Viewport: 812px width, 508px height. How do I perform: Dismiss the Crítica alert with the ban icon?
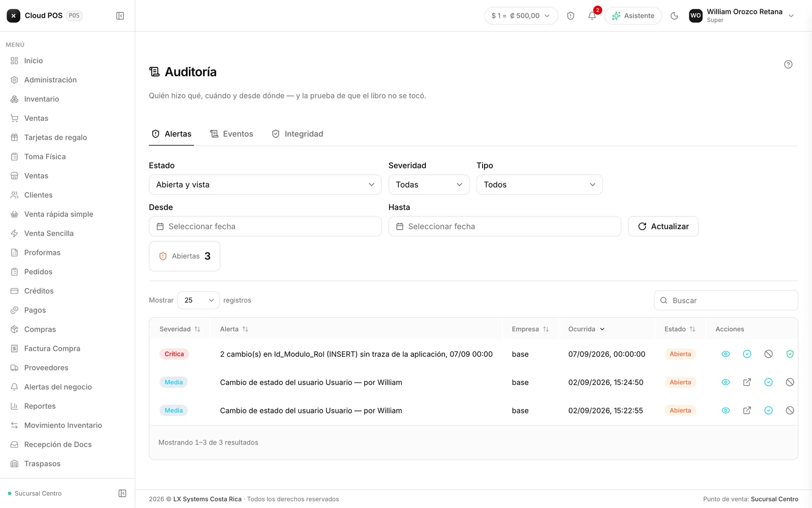[x=768, y=354]
